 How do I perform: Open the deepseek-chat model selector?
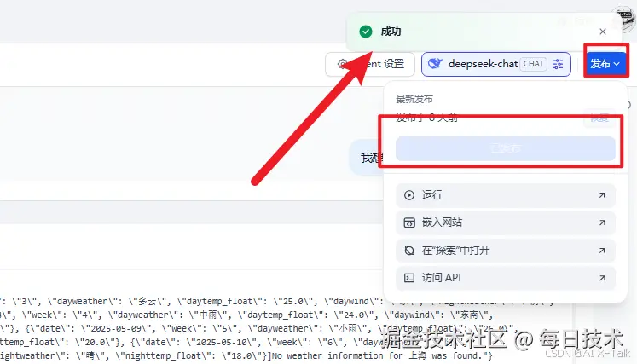496,64
